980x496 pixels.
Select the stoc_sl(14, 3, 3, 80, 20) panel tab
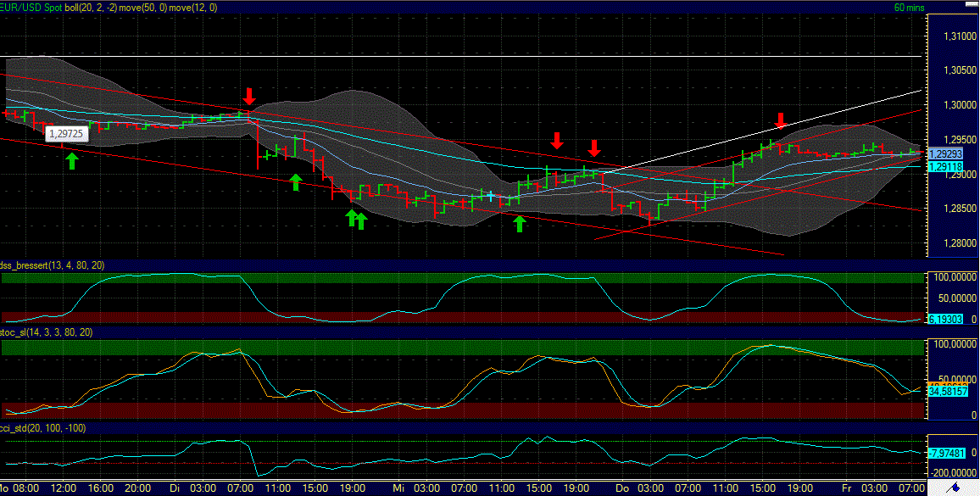coord(47,333)
